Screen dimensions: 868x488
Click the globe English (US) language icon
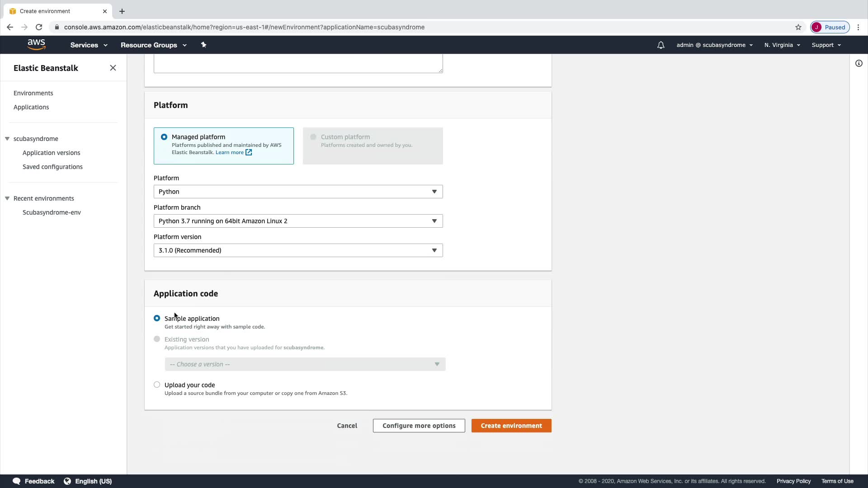pos(67,481)
